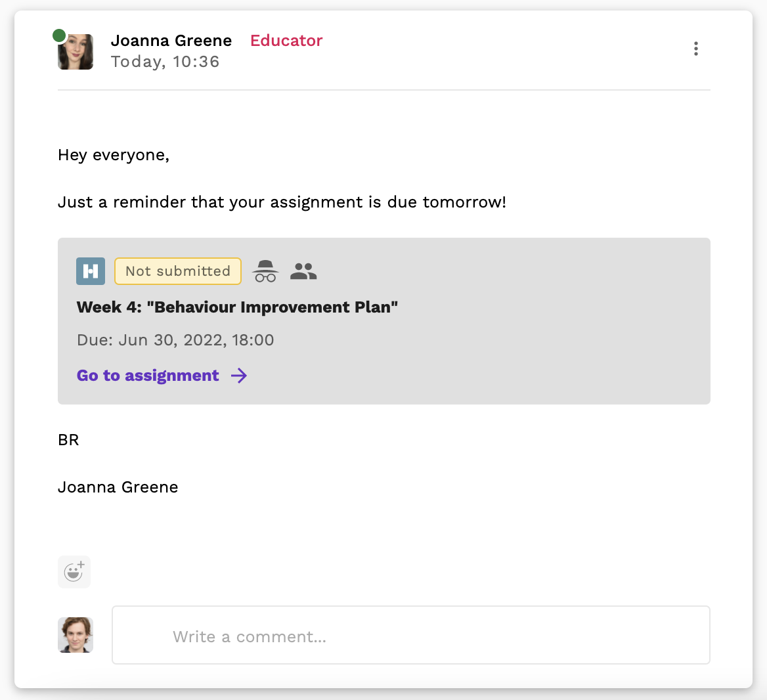The height and width of the screenshot is (700, 767).
Task: Click the BR sign-off text
Action: 68,440
